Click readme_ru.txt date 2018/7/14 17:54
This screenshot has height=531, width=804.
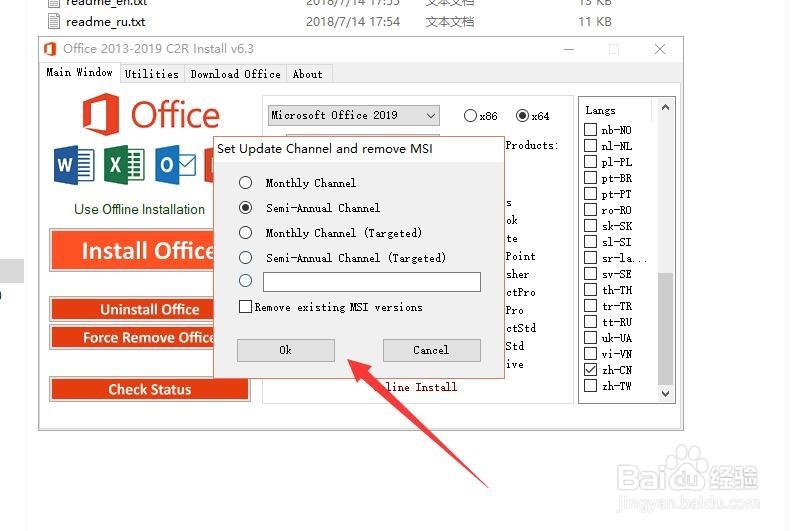353,22
